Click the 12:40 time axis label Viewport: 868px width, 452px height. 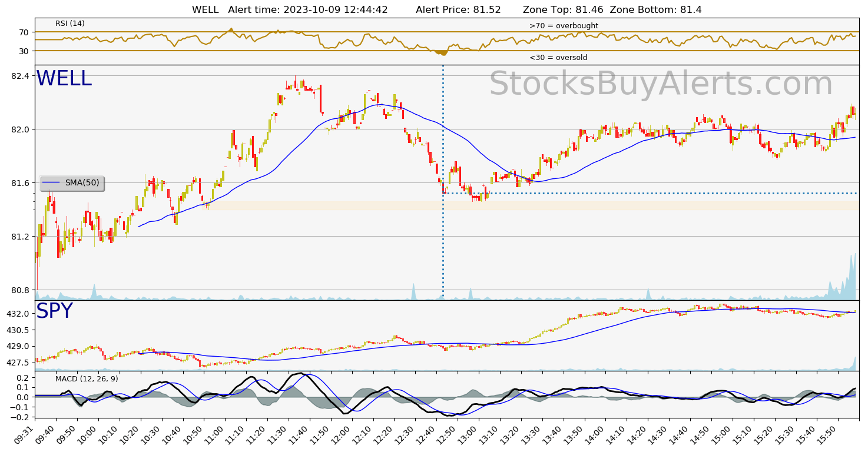tap(426, 435)
